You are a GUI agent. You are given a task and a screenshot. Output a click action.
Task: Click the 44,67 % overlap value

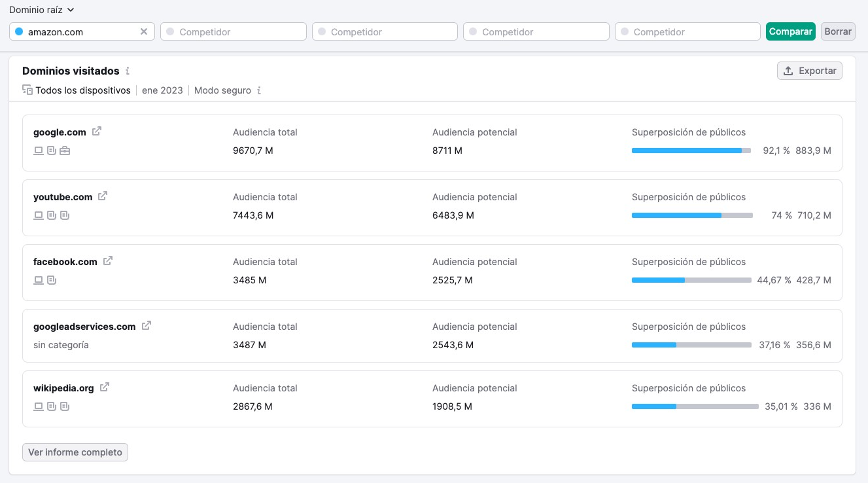click(x=774, y=280)
